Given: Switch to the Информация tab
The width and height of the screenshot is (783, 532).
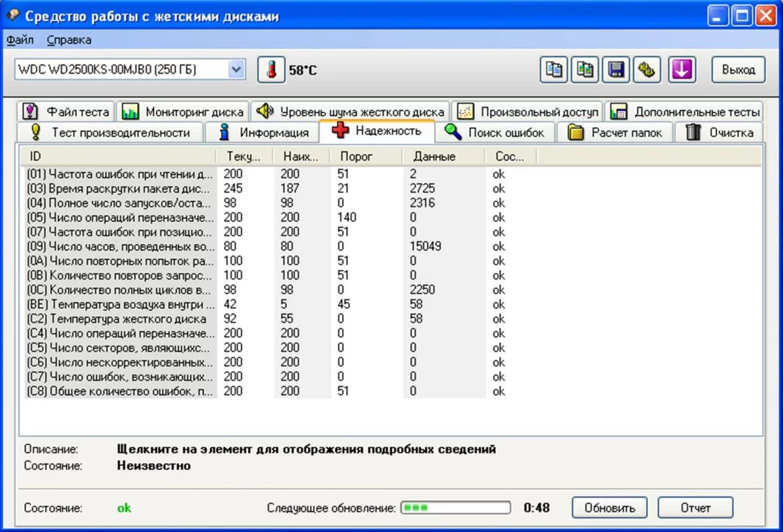Looking at the screenshot, I should click(263, 132).
